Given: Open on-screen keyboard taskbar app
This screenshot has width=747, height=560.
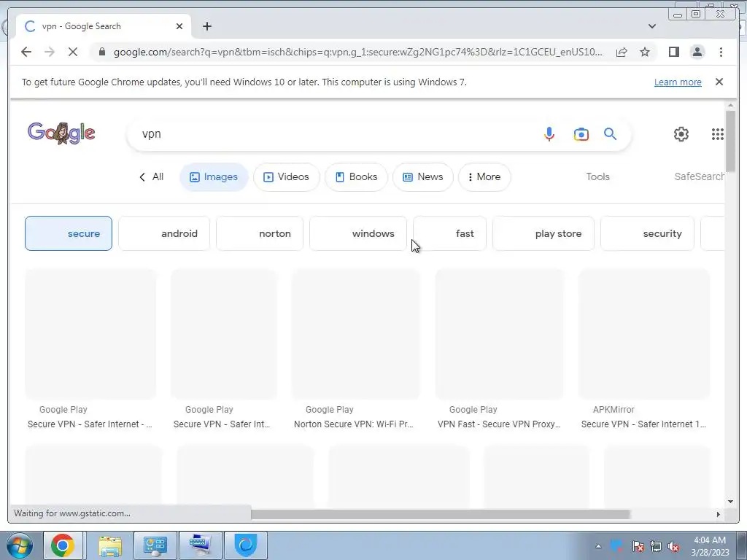Looking at the screenshot, I should coord(200,545).
